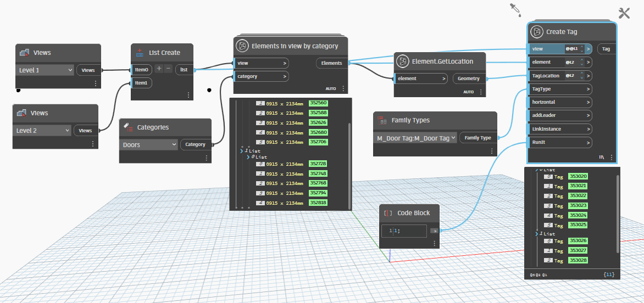644x303 pixels.
Task: Open the three-dot menu on List Create node
Action: (x=188, y=95)
